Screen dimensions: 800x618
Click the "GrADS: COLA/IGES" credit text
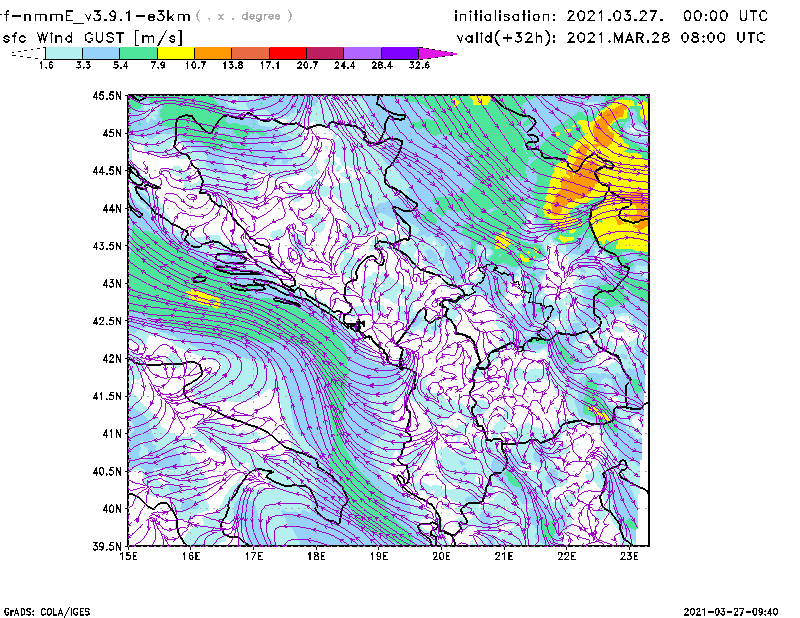(x=47, y=612)
